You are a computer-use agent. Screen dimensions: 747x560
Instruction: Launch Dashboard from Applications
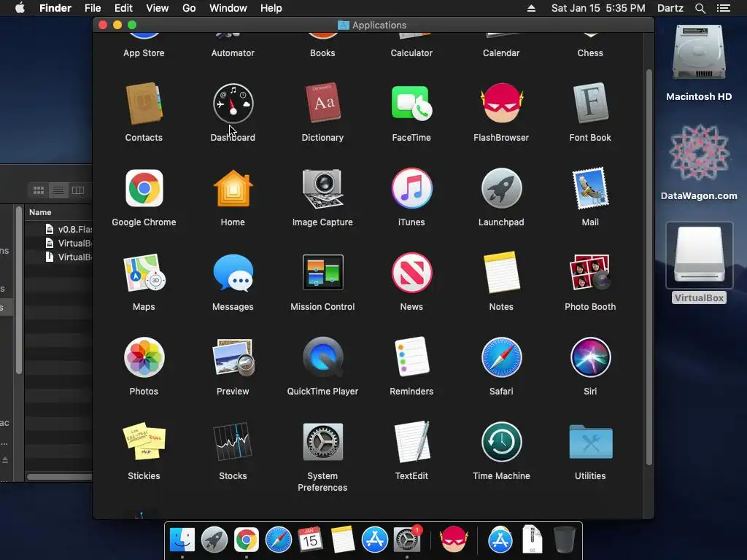click(x=233, y=104)
